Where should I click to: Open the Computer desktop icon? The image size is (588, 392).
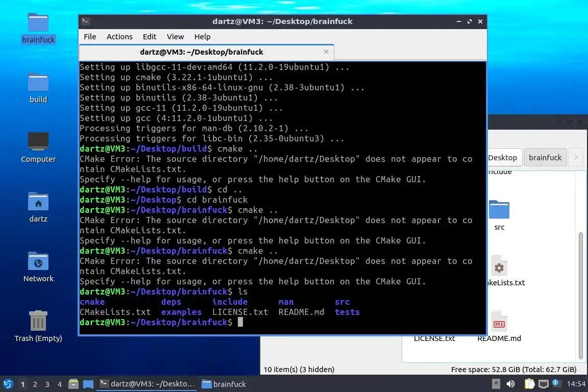38,148
